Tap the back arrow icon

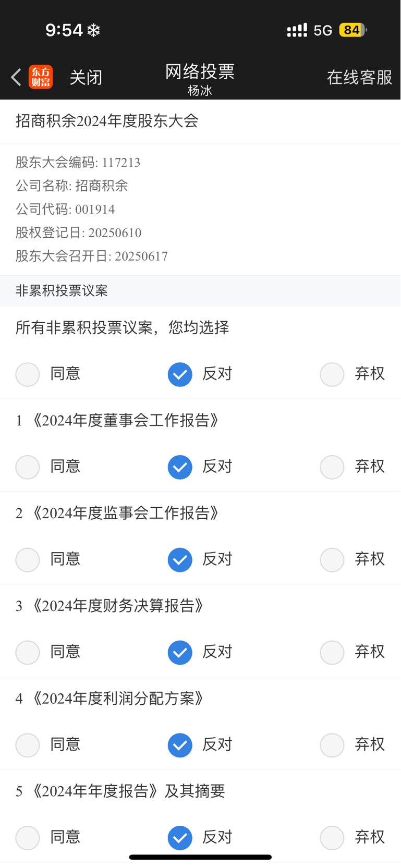coord(16,77)
